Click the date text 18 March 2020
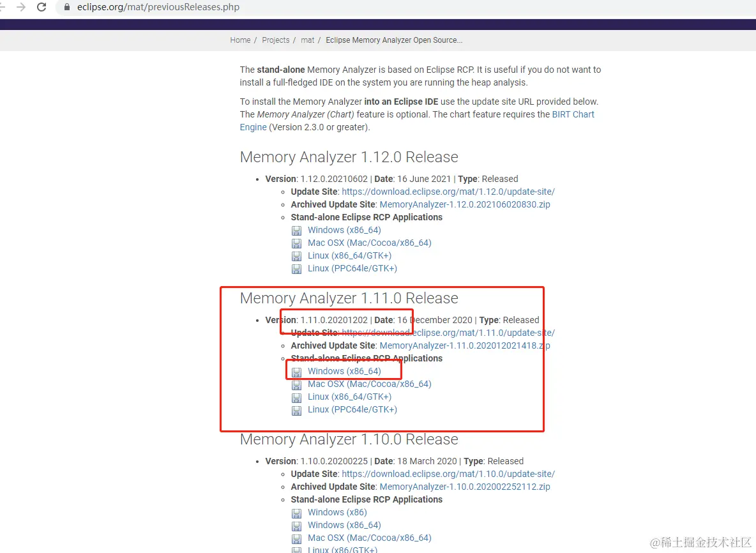 (x=427, y=462)
